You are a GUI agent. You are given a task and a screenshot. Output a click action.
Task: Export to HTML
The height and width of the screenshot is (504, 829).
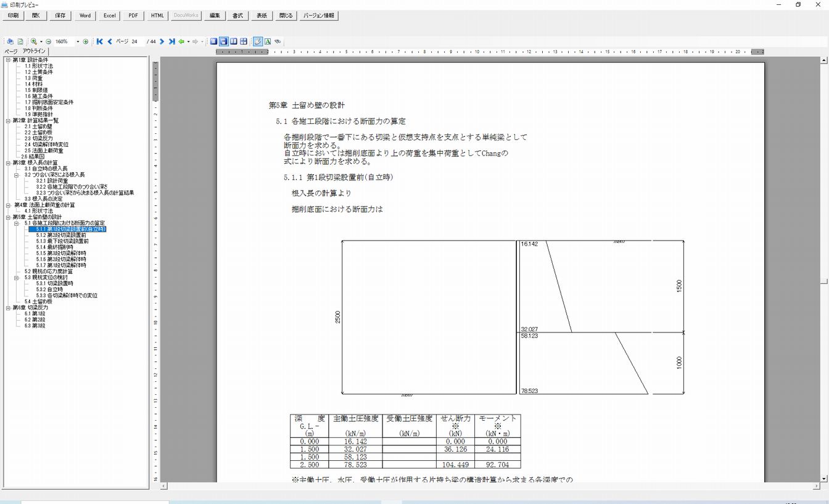coord(157,15)
